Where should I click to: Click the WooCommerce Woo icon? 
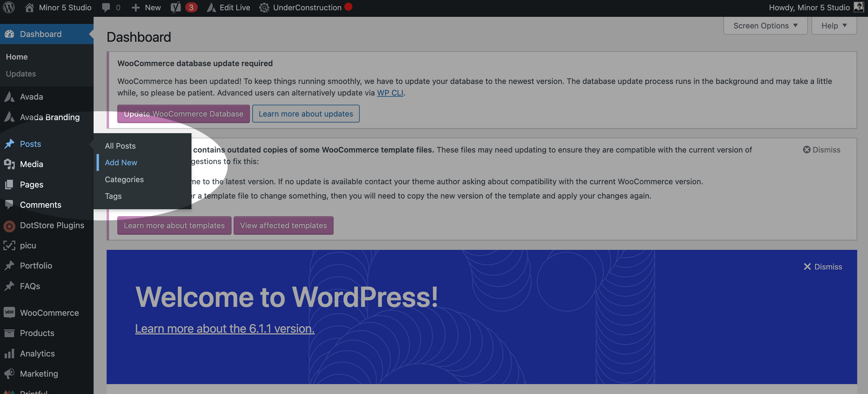click(10, 312)
